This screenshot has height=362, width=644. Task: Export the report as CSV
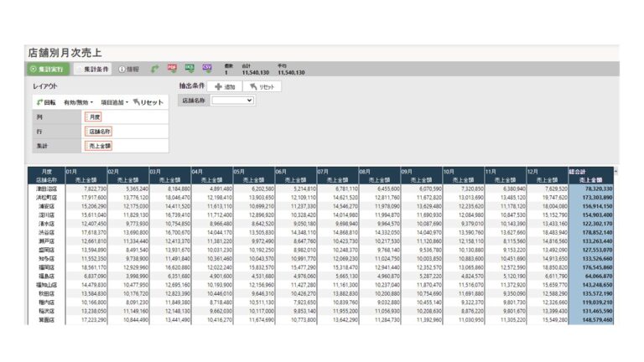(206, 68)
